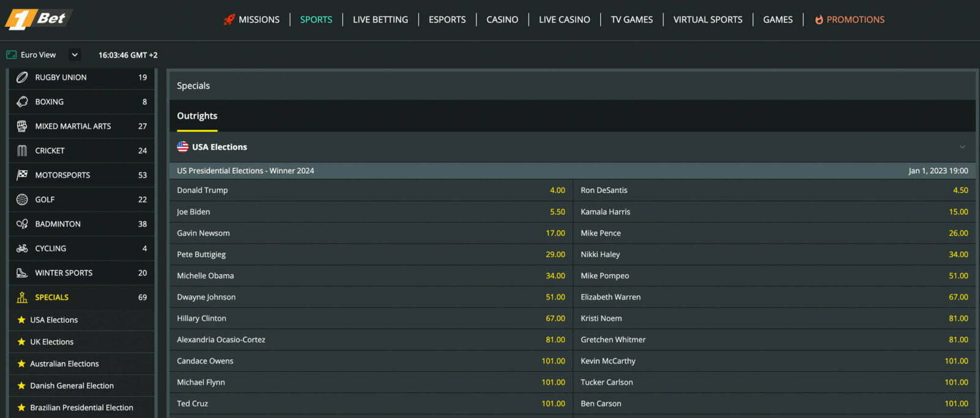Open the Games section
The width and height of the screenshot is (980, 418).
(x=778, y=20)
